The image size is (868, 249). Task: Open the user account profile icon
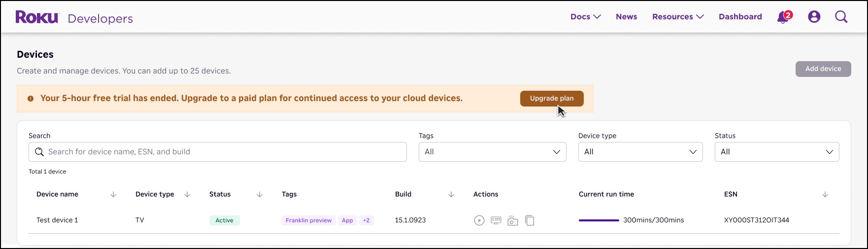pos(814,17)
